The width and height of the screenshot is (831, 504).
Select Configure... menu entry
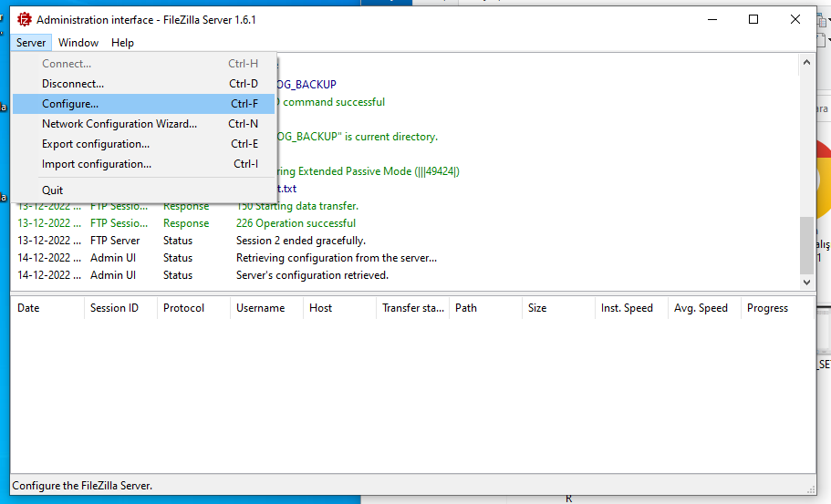(x=143, y=104)
